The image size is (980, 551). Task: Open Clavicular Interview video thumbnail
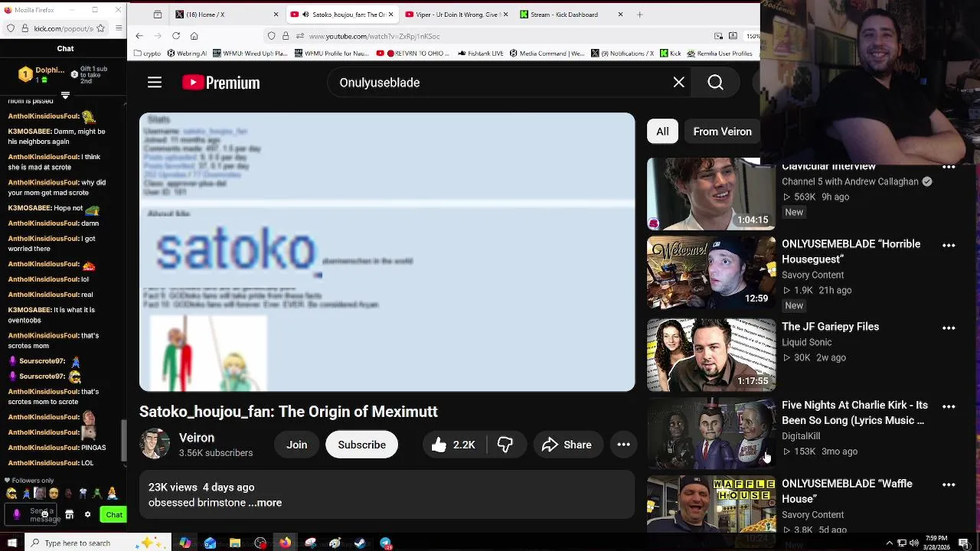[710, 194]
